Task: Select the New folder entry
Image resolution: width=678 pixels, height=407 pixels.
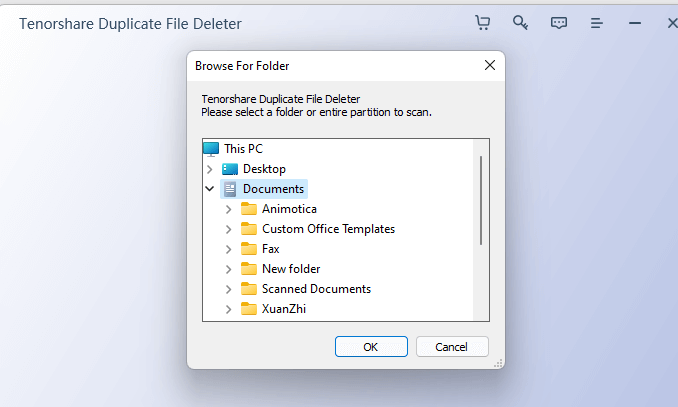Action: (x=291, y=269)
